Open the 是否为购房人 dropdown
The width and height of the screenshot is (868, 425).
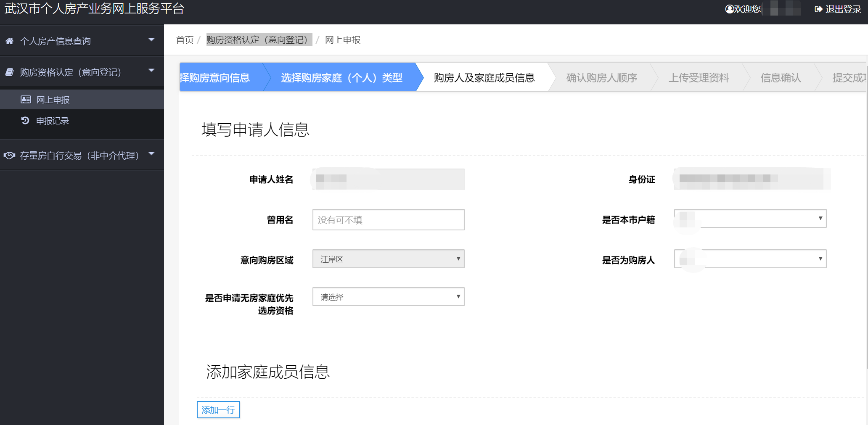coord(750,259)
